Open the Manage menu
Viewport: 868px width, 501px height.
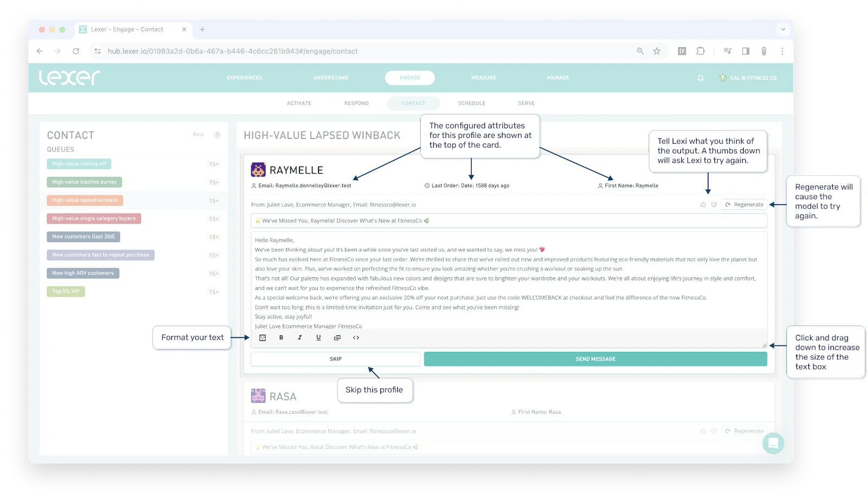(x=558, y=78)
